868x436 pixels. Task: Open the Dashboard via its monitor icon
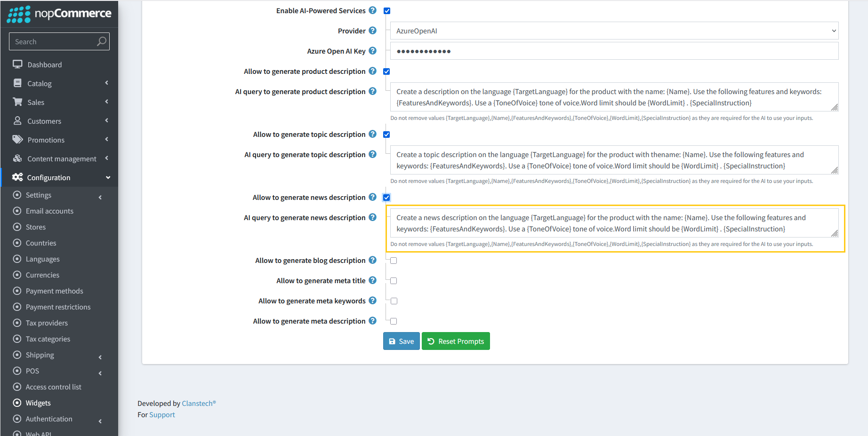pos(17,64)
